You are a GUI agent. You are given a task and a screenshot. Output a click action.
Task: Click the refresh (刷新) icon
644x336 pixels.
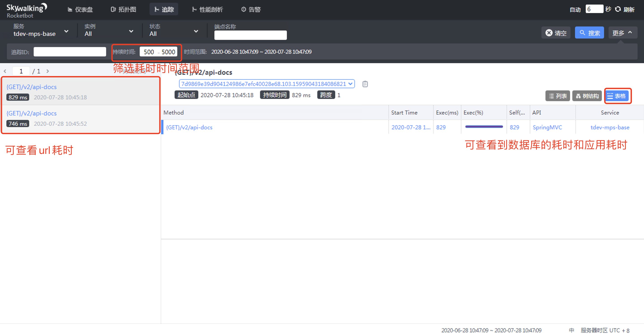click(618, 9)
